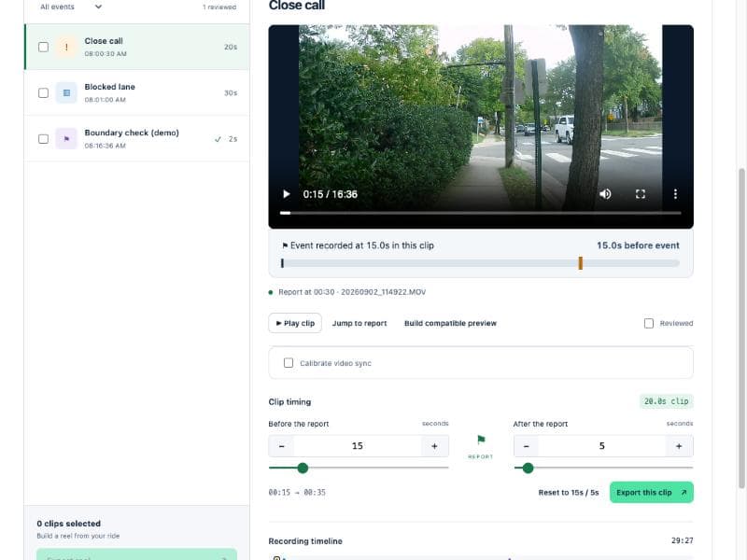Click the '0 clips selected' text
The image size is (747, 560).
(x=68, y=524)
